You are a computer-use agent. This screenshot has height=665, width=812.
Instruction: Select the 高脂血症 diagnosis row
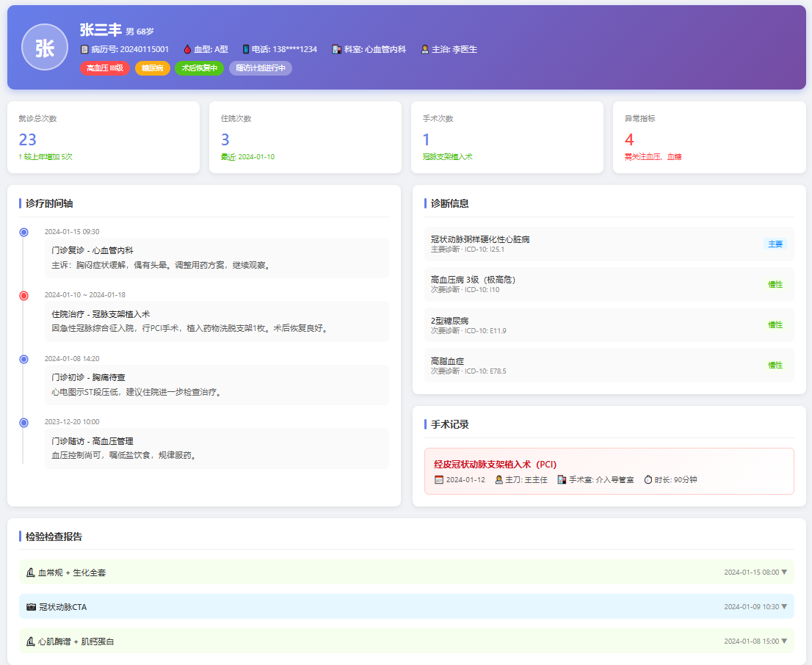pyautogui.click(x=609, y=365)
